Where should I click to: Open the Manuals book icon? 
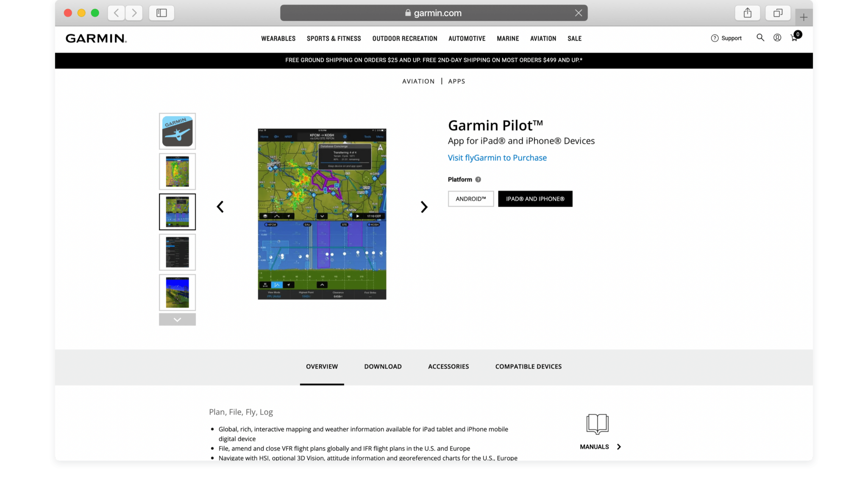[597, 424]
